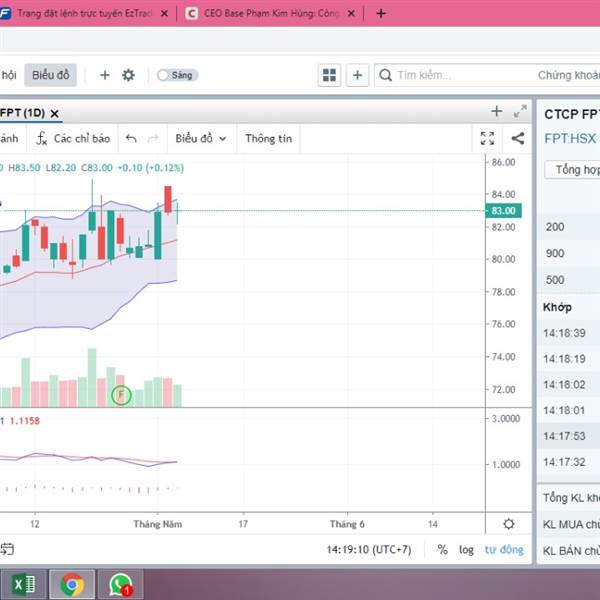Click the KL MUA chủ động row
This screenshot has width=600, height=600.
(571, 524)
